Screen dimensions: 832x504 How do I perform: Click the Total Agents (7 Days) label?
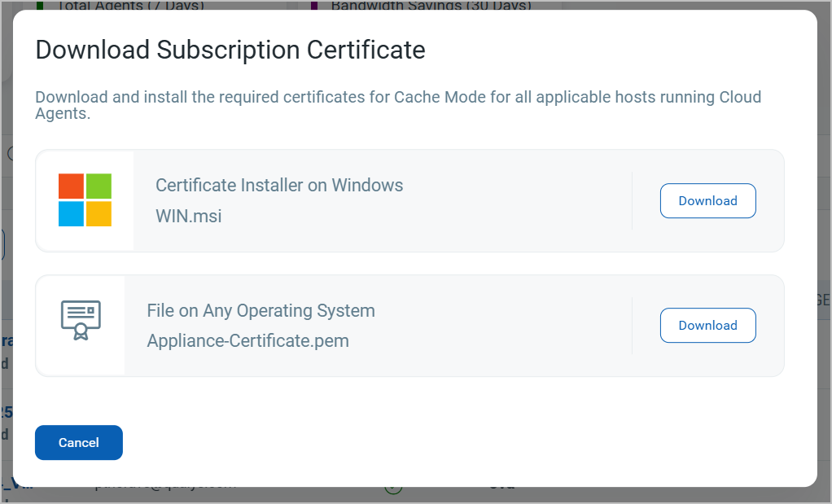pos(131,6)
